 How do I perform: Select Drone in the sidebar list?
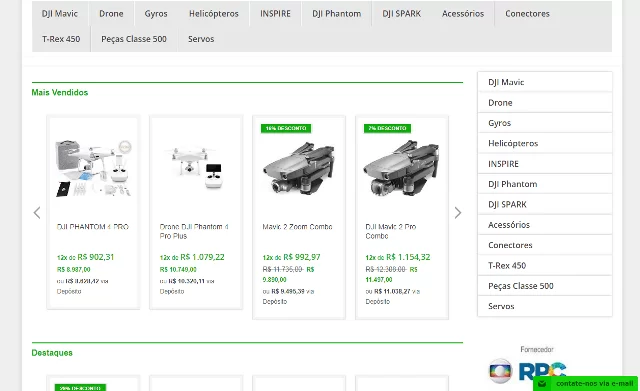pos(545,102)
